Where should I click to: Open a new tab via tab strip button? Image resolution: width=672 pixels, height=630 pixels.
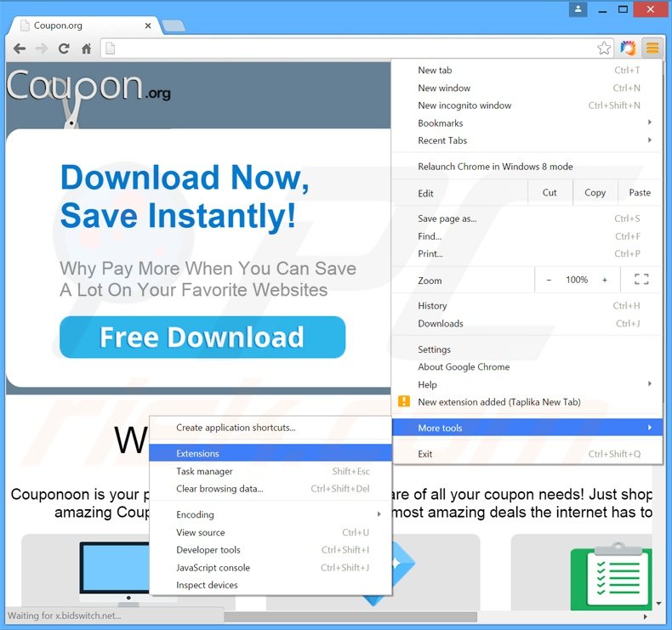click(x=174, y=26)
